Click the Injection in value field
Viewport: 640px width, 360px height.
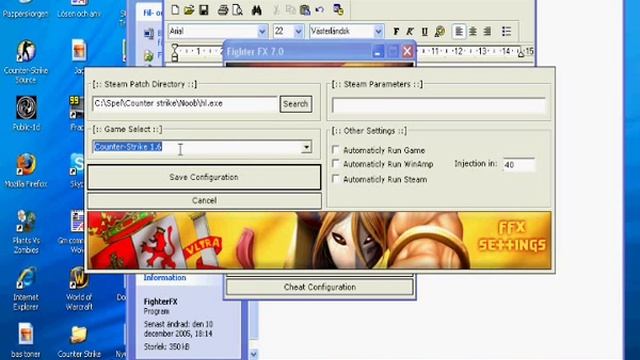click(519, 164)
